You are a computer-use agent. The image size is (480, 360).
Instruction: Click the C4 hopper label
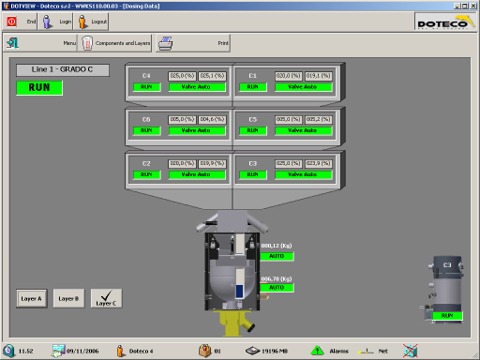coord(146,76)
